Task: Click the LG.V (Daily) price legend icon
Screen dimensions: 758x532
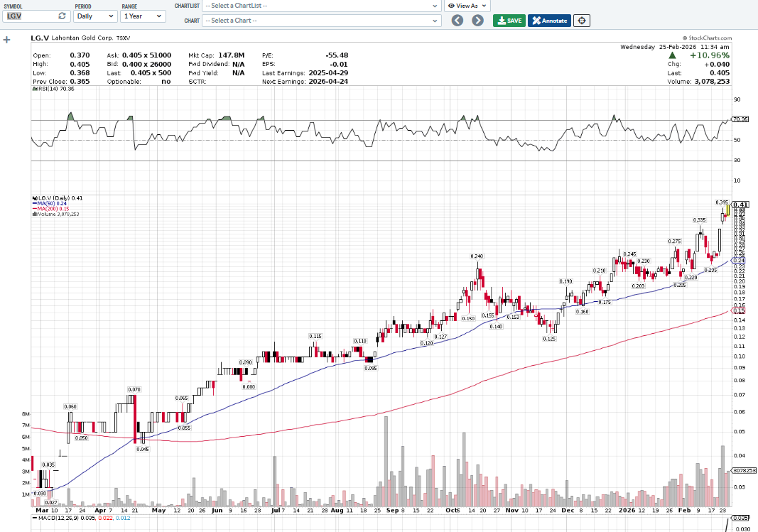Action: (34, 197)
